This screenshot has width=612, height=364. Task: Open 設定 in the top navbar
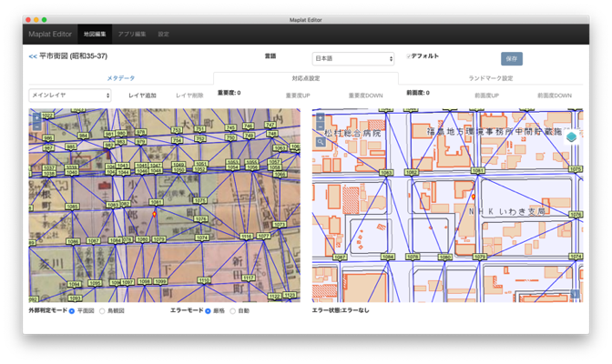click(164, 35)
